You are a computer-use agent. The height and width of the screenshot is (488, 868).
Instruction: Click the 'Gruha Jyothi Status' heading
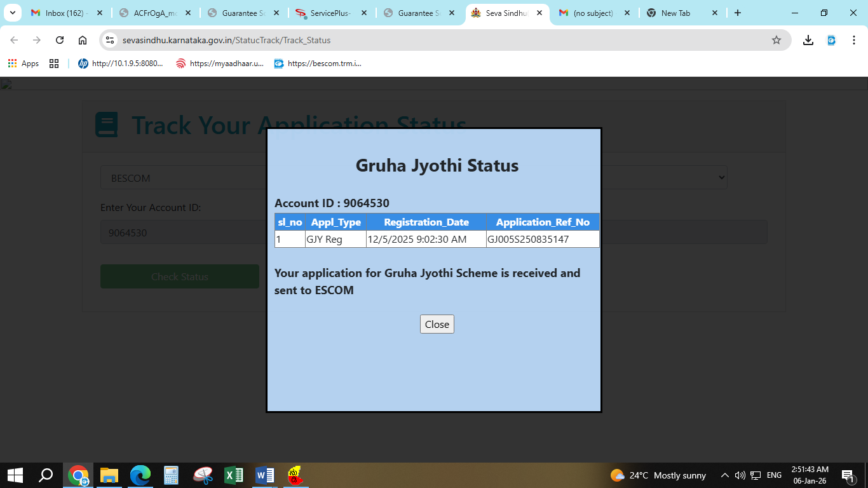point(437,166)
